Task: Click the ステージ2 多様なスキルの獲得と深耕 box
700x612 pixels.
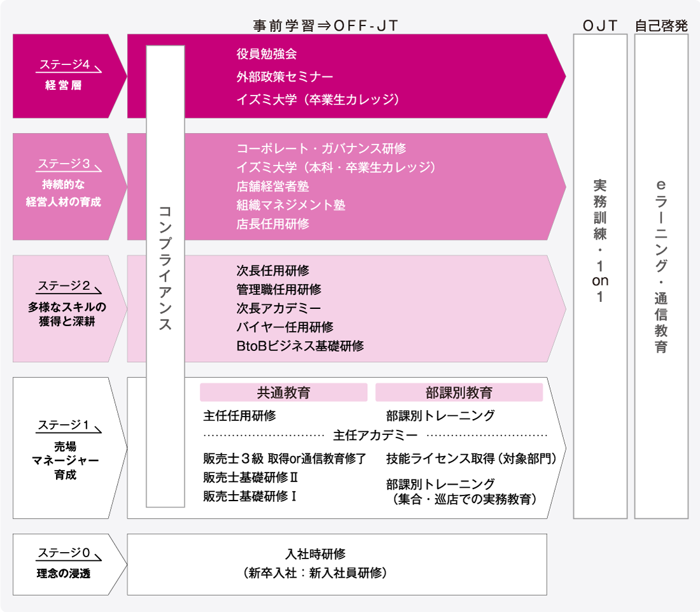Action: tap(64, 308)
